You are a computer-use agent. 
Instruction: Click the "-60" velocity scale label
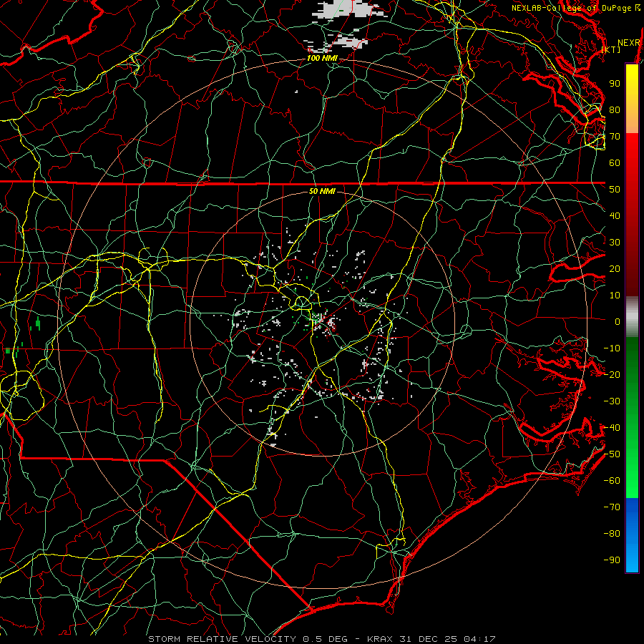pyautogui.click(x=612, y=481)
